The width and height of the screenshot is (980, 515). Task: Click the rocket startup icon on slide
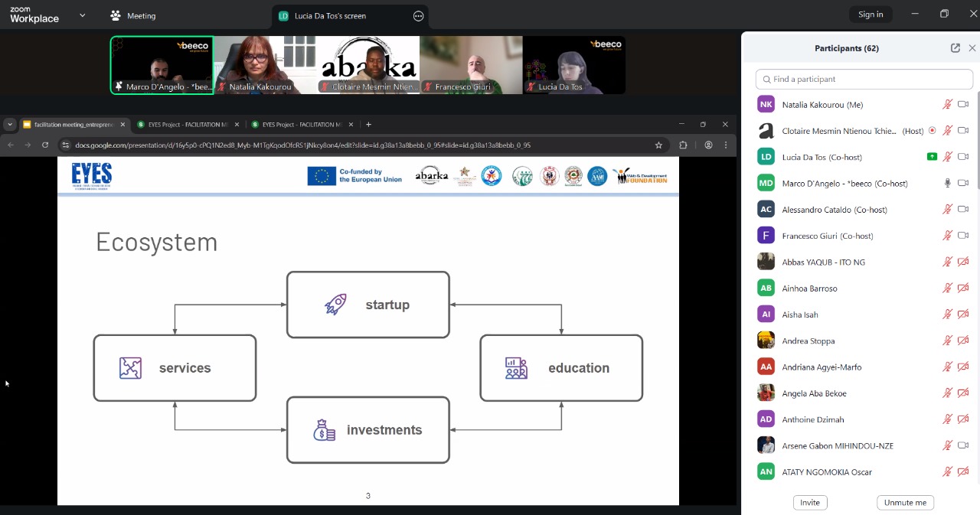click(x=335, y=305)
